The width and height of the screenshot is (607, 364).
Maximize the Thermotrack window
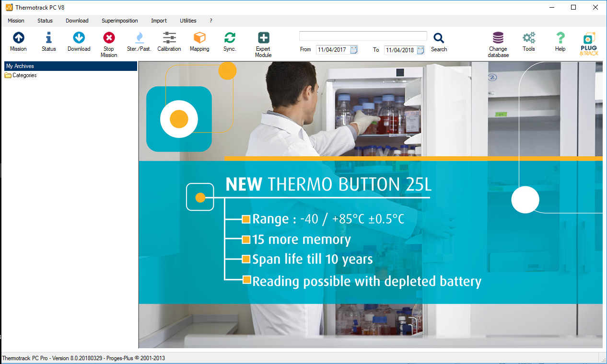(x=573, y=7)
